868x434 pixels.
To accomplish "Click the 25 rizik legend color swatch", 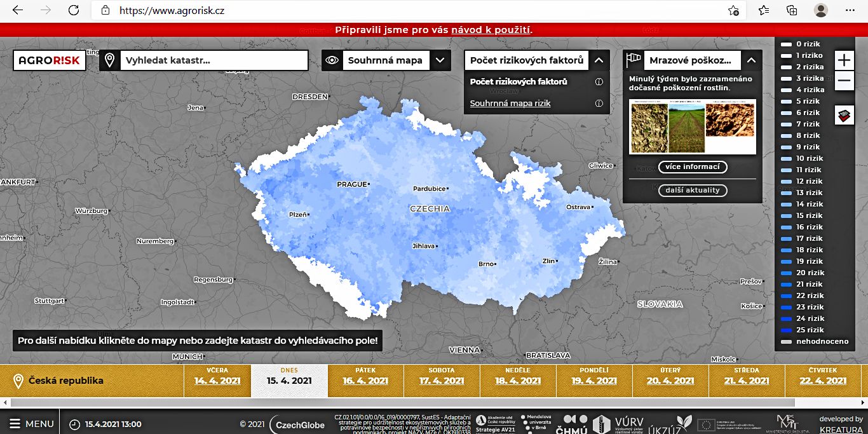I will 787,330.
